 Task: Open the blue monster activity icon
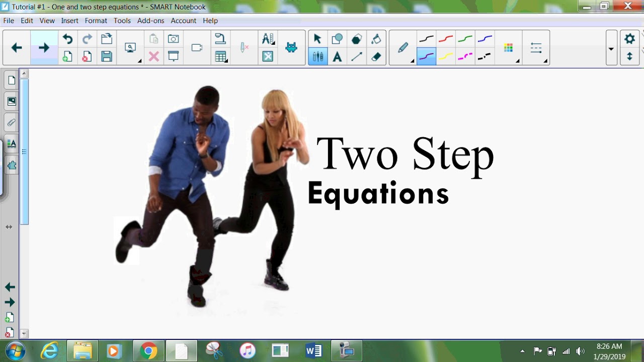click(291, 48)
